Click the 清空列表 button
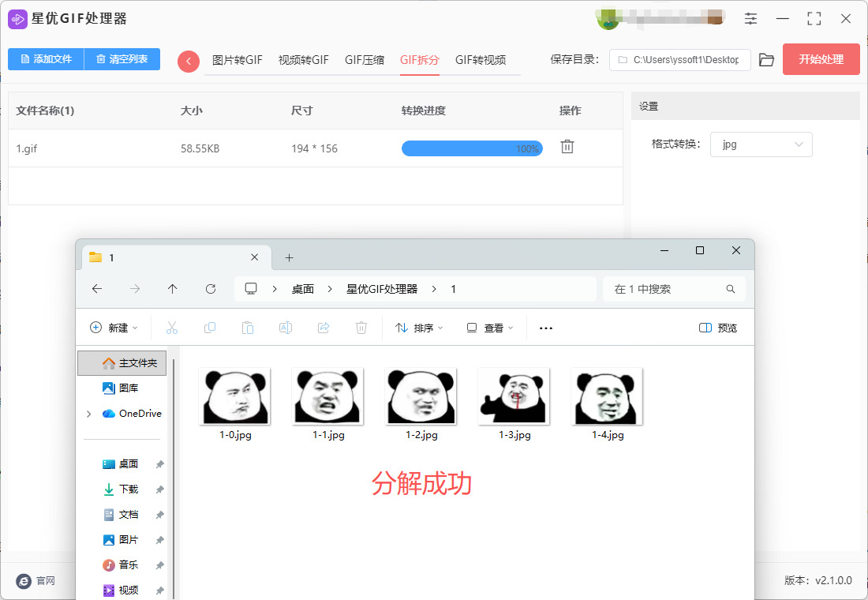 122,59
